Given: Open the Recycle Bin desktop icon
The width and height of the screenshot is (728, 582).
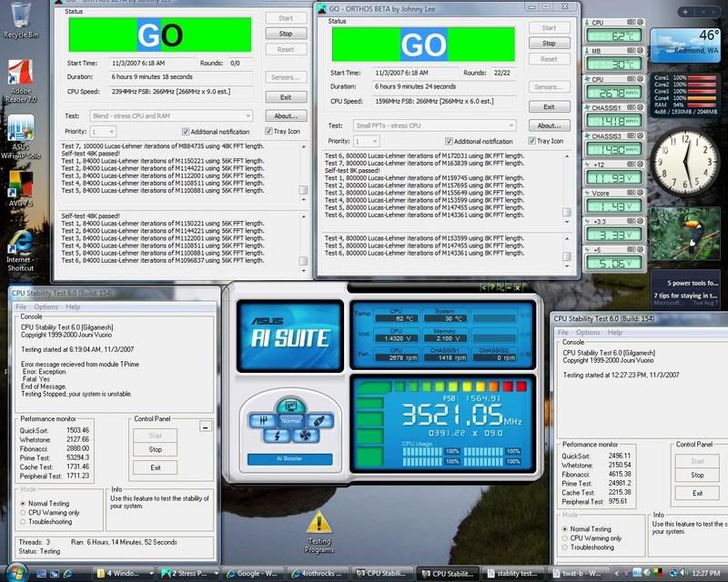Looking at the screenshot, I should coord(20,20).
